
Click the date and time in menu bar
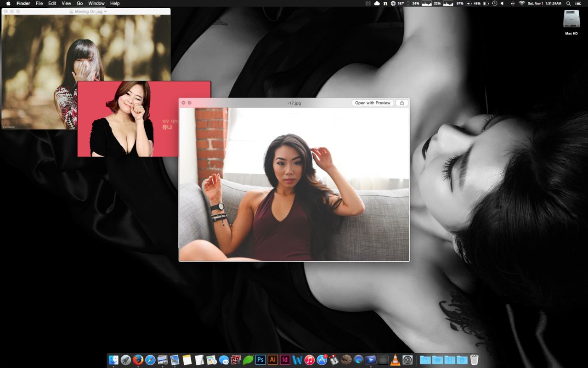tap(544, 3)
